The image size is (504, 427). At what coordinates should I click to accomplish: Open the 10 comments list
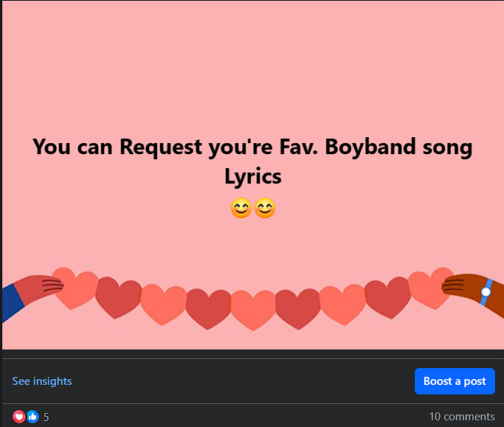click(x=462, y=417)
